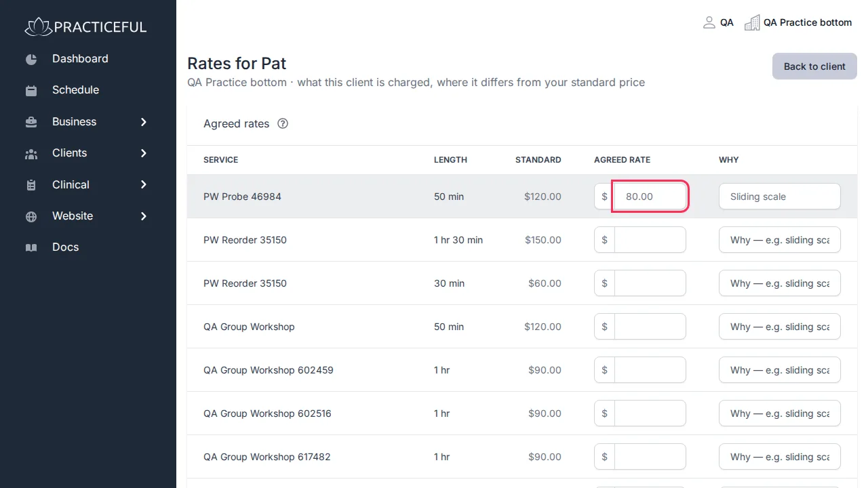Expand the Business menu chevron
Screen dimensions: 868x488
(144, 122)
